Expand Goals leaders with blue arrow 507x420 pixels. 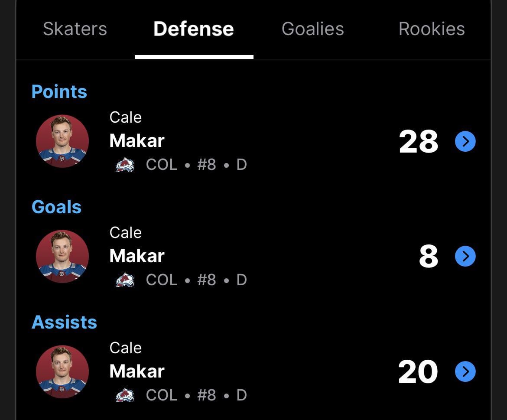tap(465, 257)
